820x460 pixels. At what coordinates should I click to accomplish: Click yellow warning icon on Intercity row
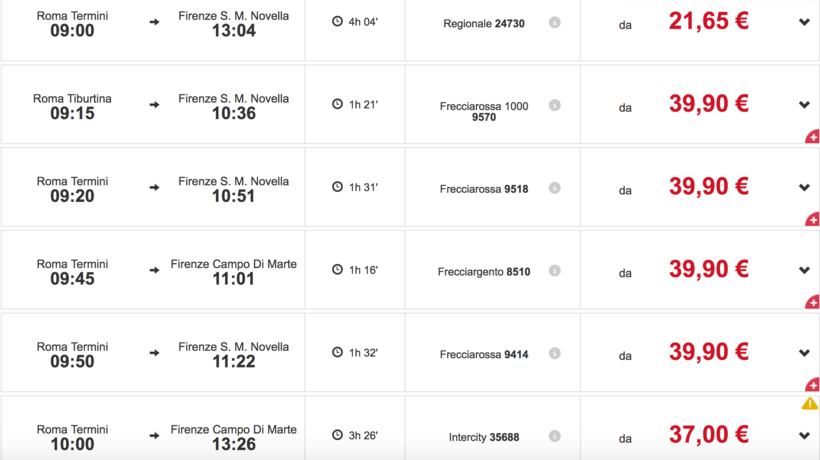(x=810, y=404)
